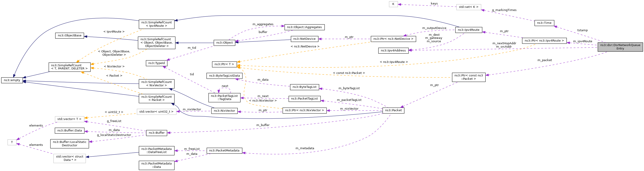
Task: Click the '< const ns3::Packet >' template label
Action: pos(349,73)
